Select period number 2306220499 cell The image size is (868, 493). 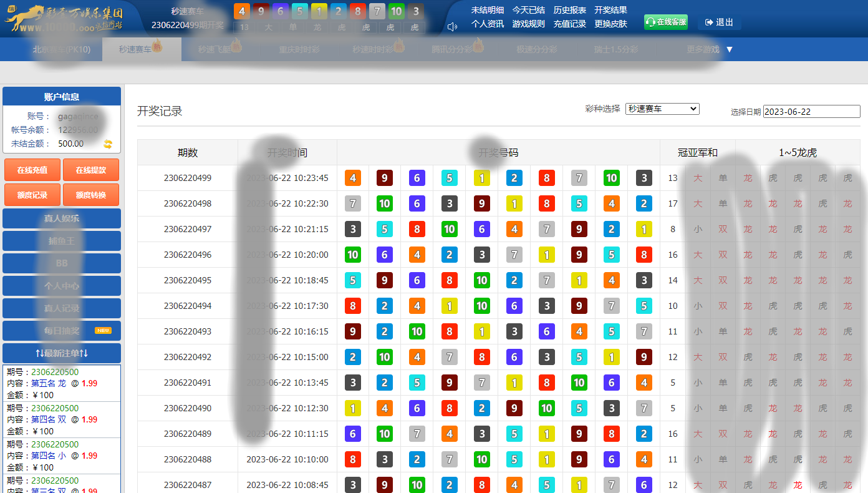pyautogui.click(x=188, y=178)
